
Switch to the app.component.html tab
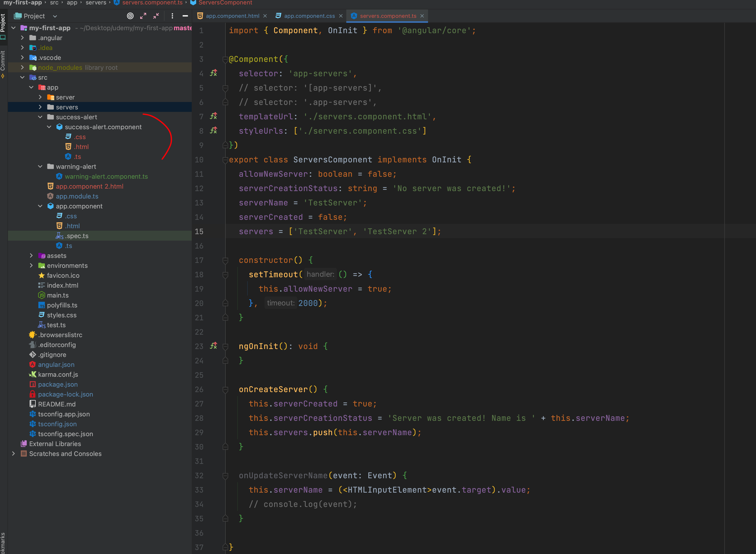tap(232, 16)
